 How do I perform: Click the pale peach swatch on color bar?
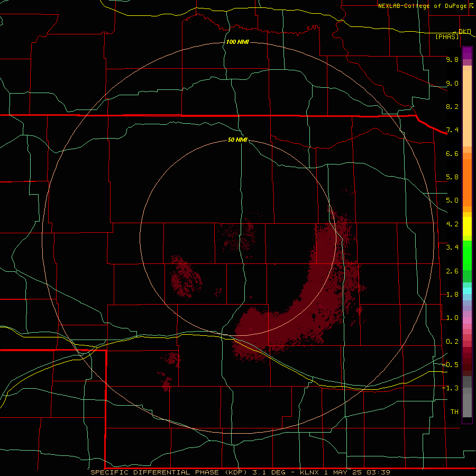(x=467, y=109)
